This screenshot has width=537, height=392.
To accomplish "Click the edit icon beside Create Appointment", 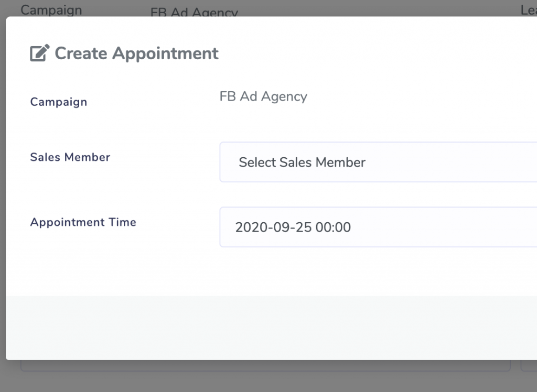I will 40,53.
